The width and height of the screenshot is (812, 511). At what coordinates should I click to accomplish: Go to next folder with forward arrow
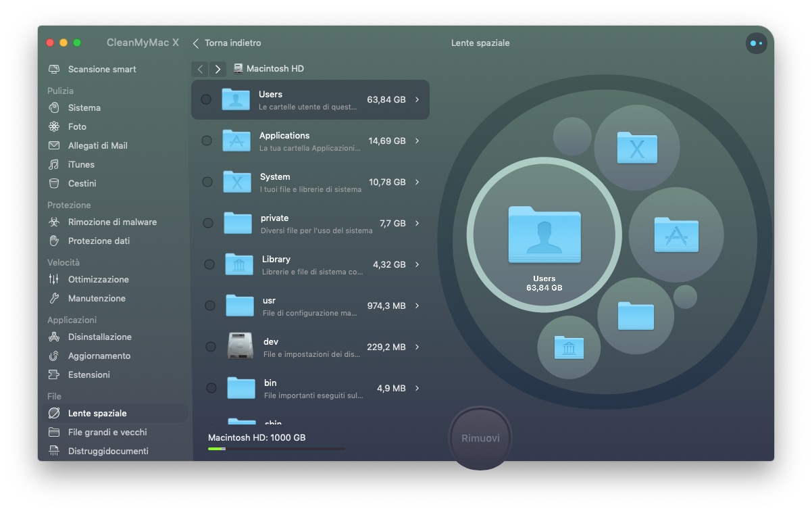[x=218, y=69]
